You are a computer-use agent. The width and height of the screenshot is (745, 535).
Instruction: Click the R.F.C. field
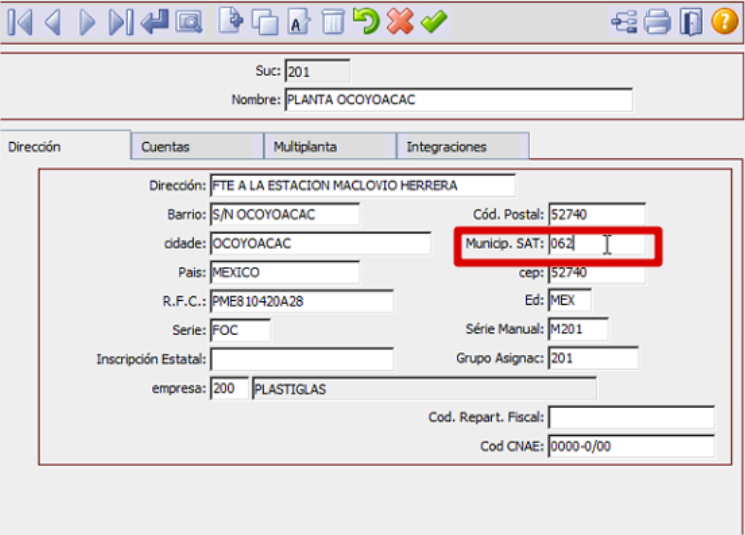[302, 301]
